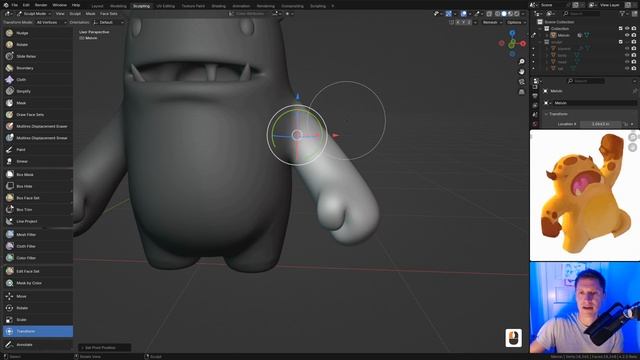640x360 pixels.
Task: Open the Edit menu
Action: point(26,5)
